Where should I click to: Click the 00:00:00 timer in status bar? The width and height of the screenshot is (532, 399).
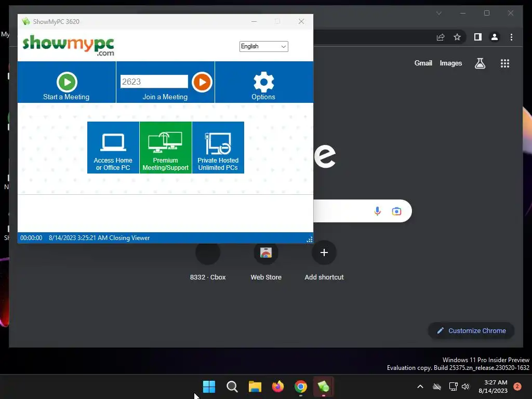pos(31,238)
